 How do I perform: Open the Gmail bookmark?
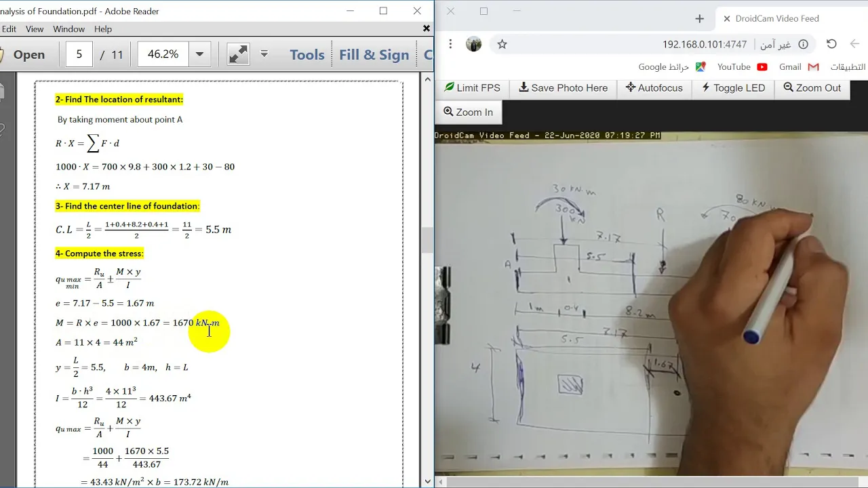pyautogui.click(x=799, y=67)
